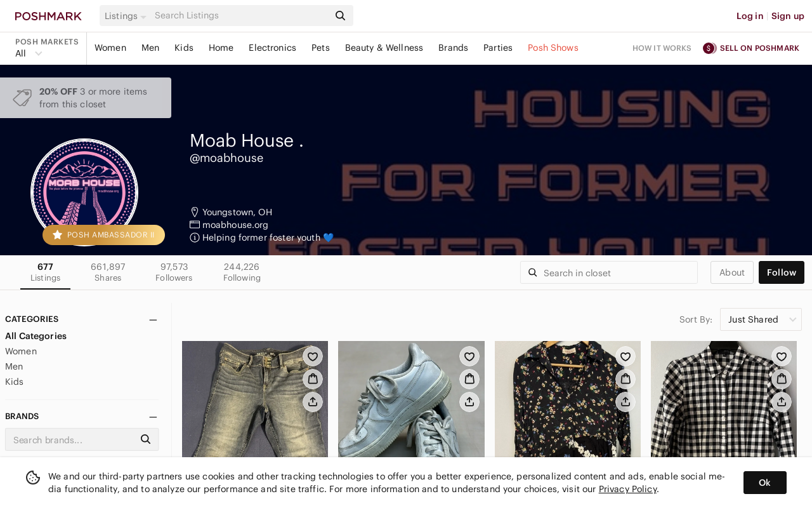Click the Posh Ambassador II badge
Image resolution: width=812 pixels, height=508 pixels.
103,235
